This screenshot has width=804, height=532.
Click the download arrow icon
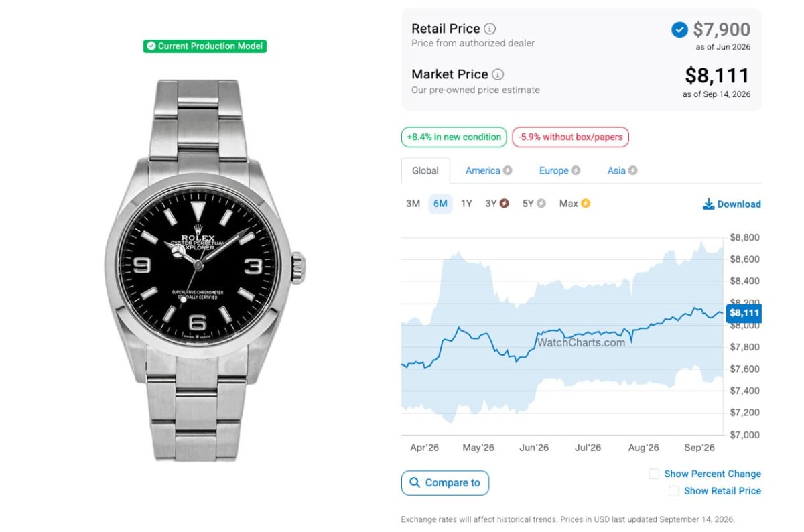pos(708,204)
